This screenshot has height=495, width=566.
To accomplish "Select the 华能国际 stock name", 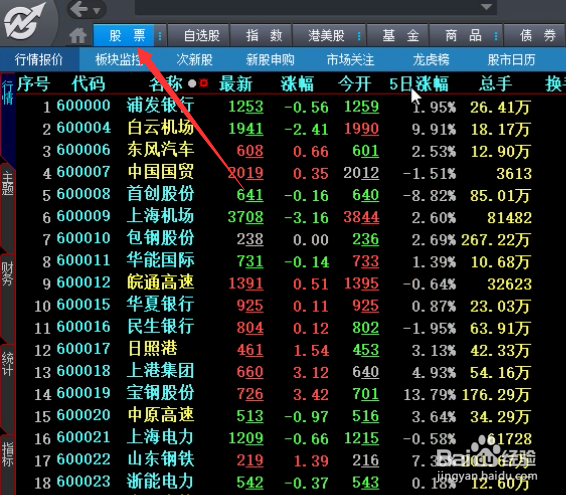I will [x=160, y=261].
